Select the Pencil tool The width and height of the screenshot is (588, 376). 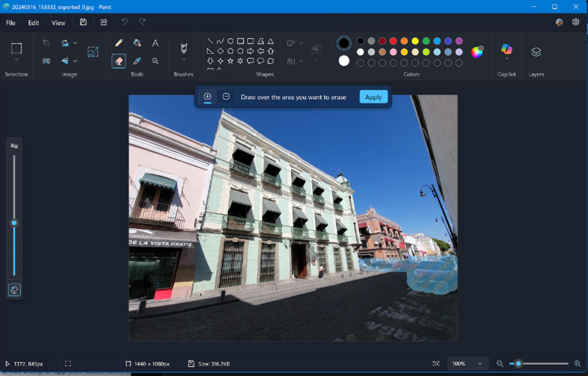point(119,42)
